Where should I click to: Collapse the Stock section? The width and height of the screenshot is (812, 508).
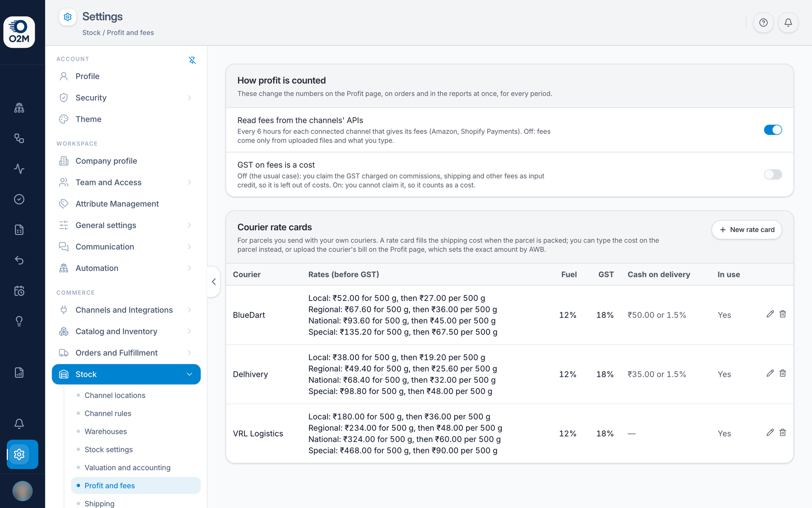coord(126,374)
